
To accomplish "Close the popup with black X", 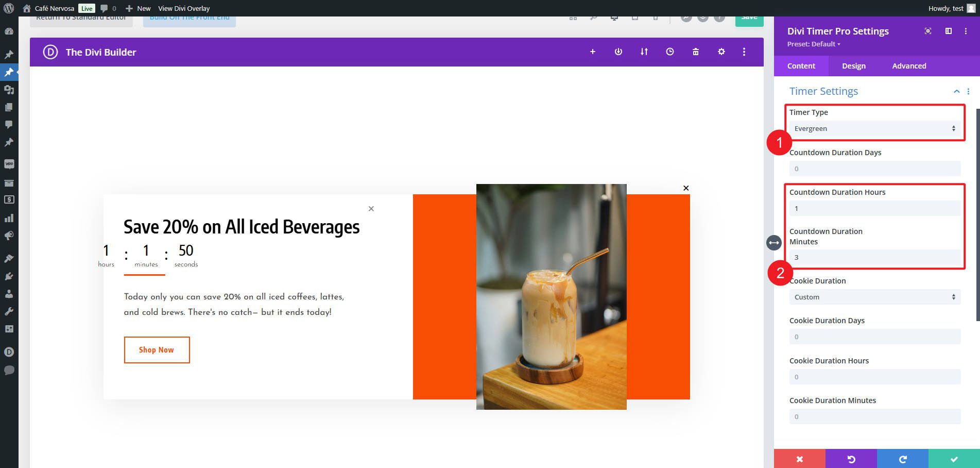I will tap(686, 188).
